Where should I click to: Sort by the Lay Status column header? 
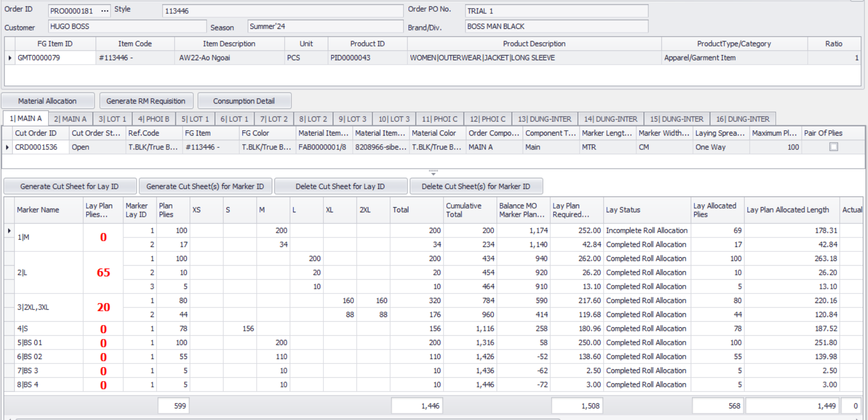coord(646,210)
